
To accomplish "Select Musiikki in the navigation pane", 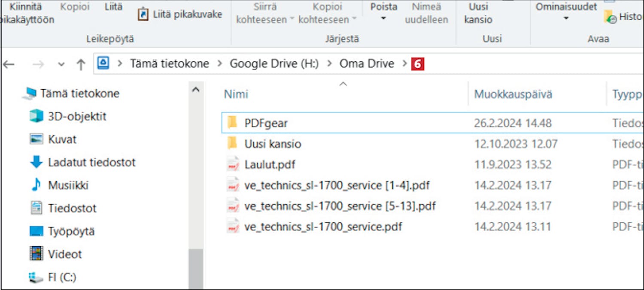I will [68, 185].
